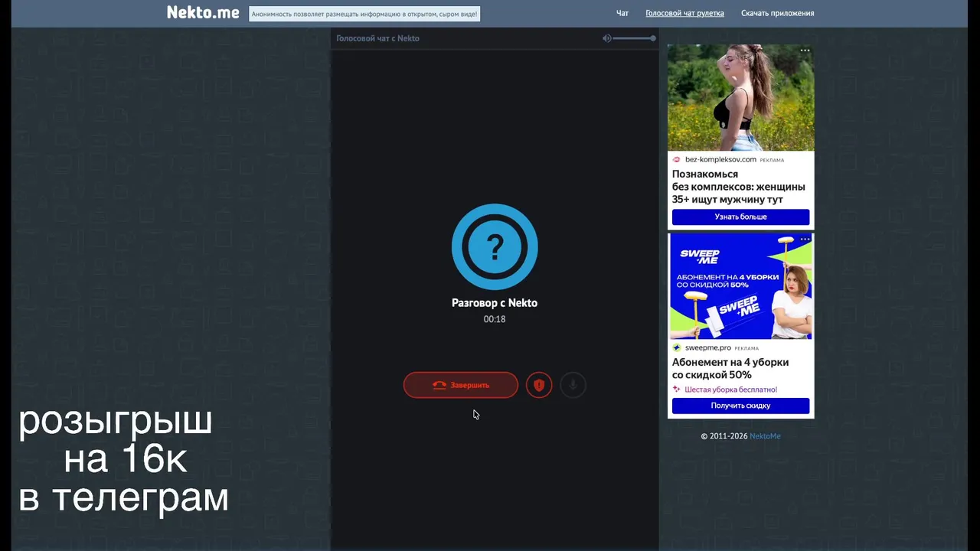Image resolution: width=980 pixels, height=551 pixels.
Task: Open the Sweep Me ad banner image
Action: [x=740, y=286]
